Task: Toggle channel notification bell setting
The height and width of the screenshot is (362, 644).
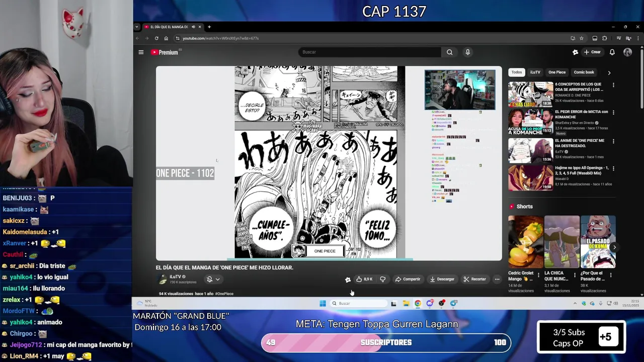Action: 209,279
